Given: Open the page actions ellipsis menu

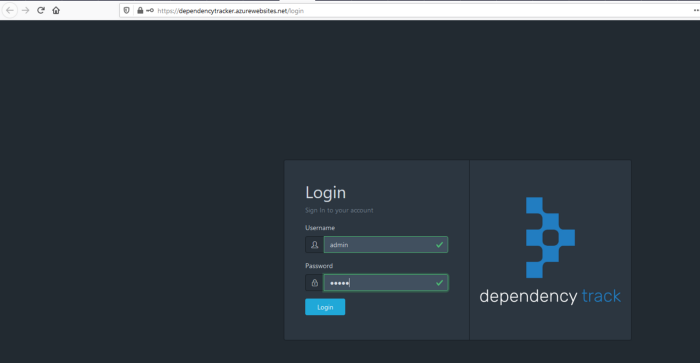Looking at the screenshot, I should [x=696, y=10].
